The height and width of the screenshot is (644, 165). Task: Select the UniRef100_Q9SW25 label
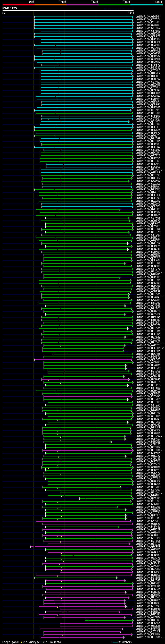pyautogui.click(x=148, y=130)
